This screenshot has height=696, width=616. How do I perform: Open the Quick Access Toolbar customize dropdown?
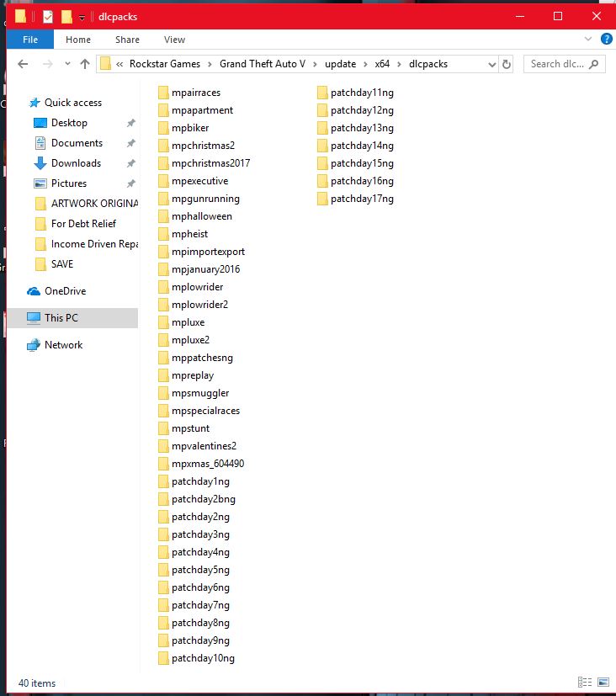coord(82,18)
